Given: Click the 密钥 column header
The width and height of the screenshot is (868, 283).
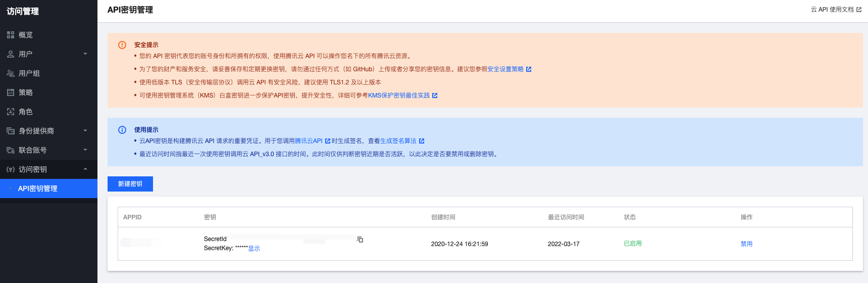Looking at the screenshot, I should tap(210, 217).
